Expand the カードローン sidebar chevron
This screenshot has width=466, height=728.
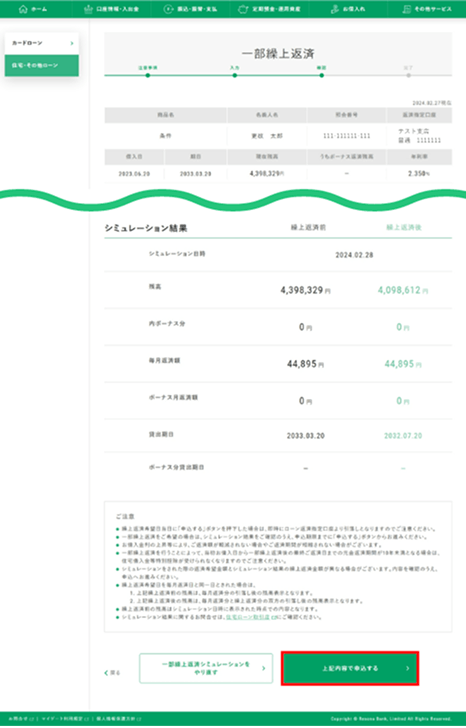point(72,43)
